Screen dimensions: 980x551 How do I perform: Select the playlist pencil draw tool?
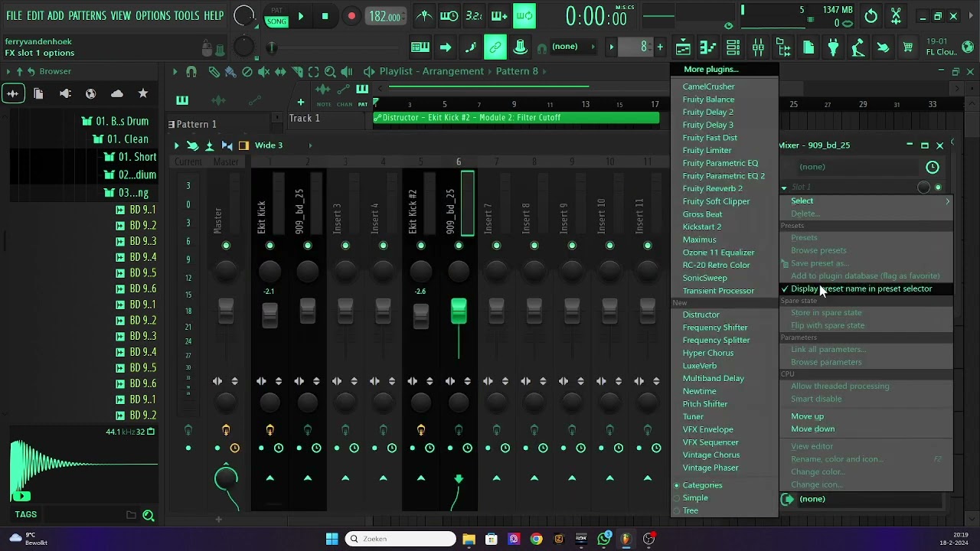coord(214,71)
